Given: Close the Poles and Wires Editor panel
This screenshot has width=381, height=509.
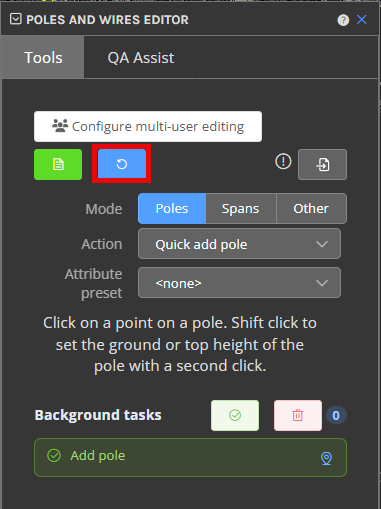Looking at the screenshot, I should (362, 20).
